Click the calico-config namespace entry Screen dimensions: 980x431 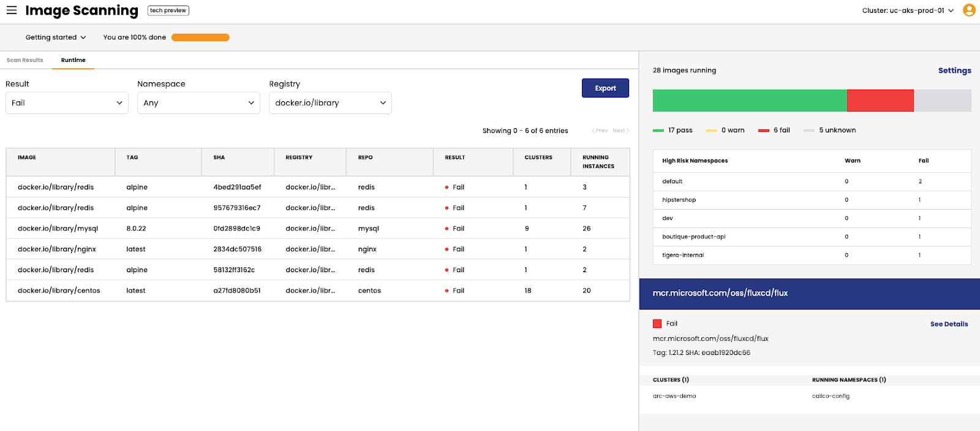tap(831, 396)
